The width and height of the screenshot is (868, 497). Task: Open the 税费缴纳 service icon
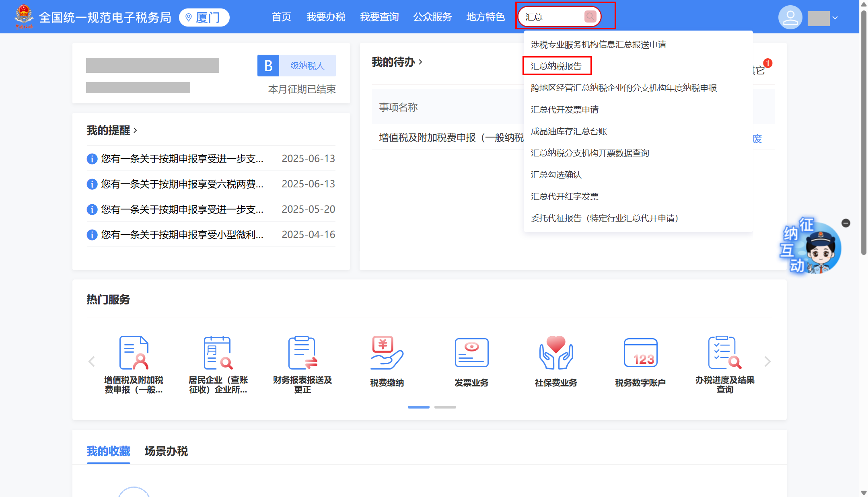[x=387, y=353]
